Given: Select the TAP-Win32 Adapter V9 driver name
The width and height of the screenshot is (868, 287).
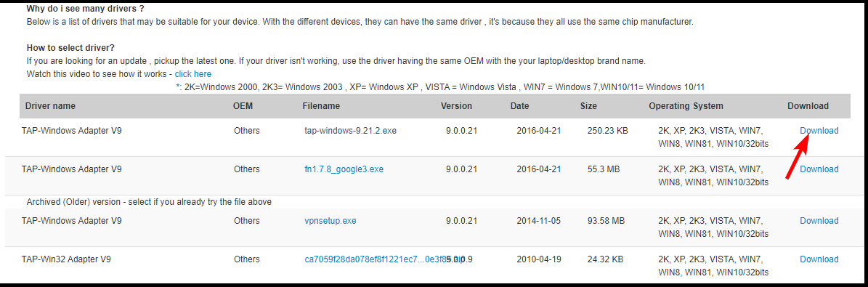Looking at the screenshot, I should (x=67, y=259).
